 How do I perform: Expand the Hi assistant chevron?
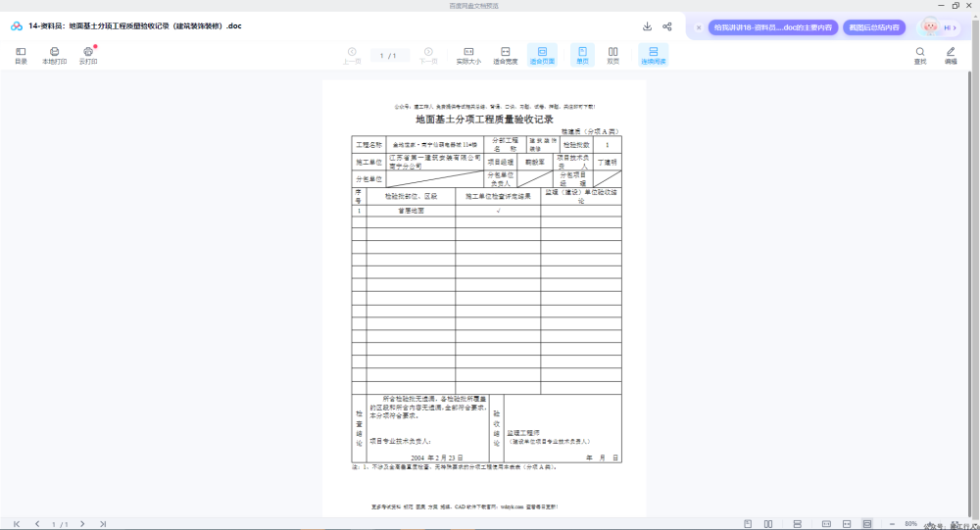(x=955, y=27)
